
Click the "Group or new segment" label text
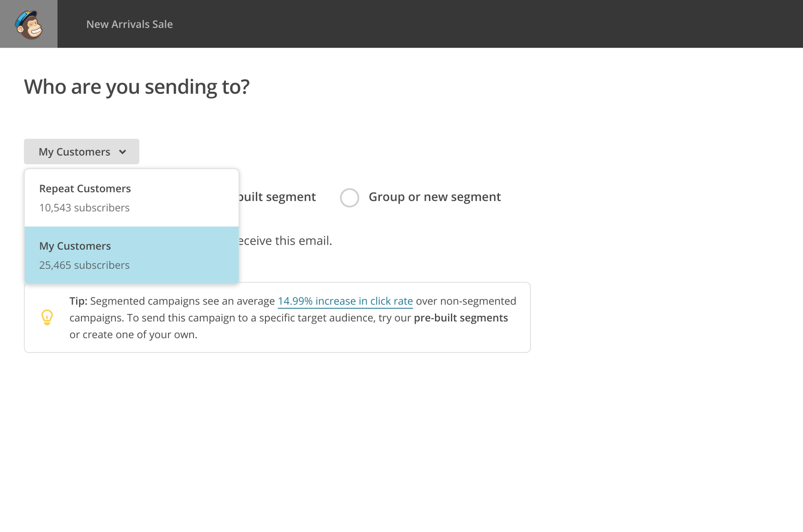tap(434, 197)
